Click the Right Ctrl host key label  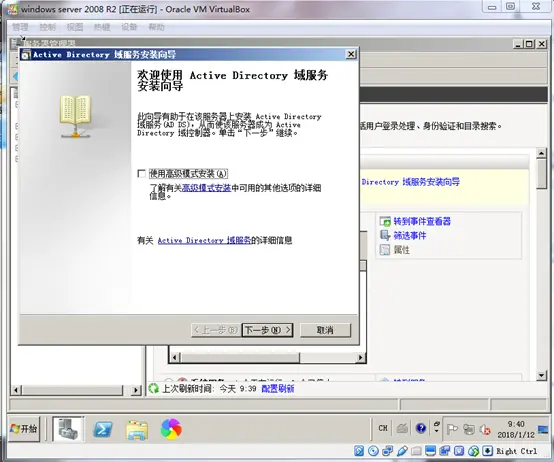coord(517,451)
